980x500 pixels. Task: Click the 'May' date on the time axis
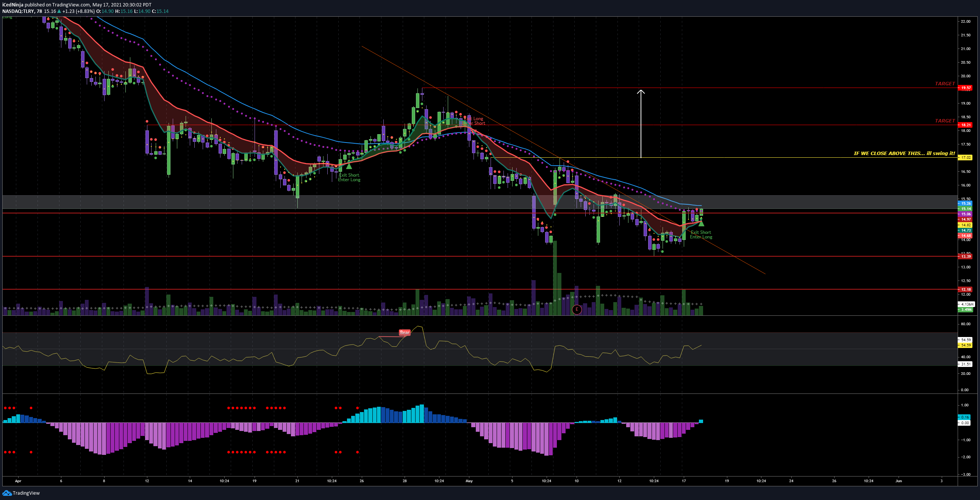tap(469, 481)
